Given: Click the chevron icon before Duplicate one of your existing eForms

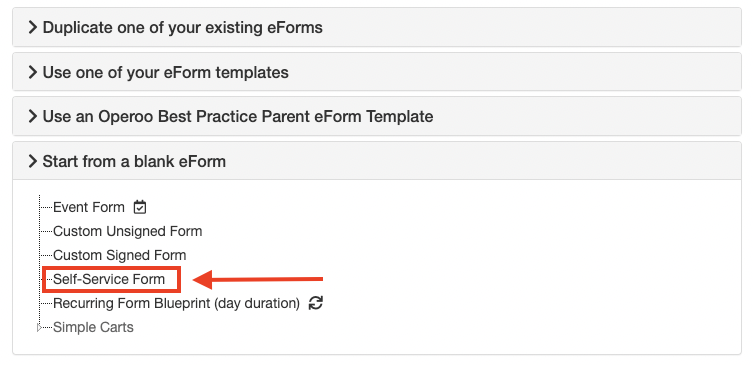Looking at the screenshot, I should 32,27.
